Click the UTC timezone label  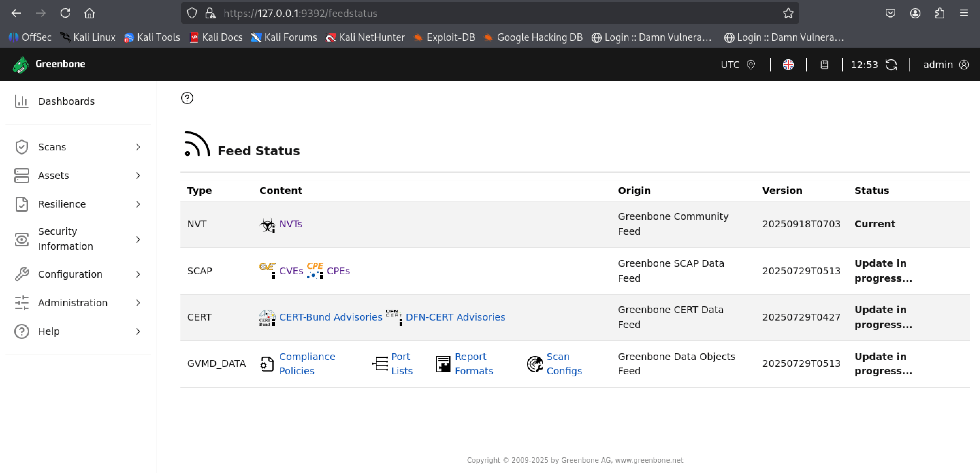point(730,65)
